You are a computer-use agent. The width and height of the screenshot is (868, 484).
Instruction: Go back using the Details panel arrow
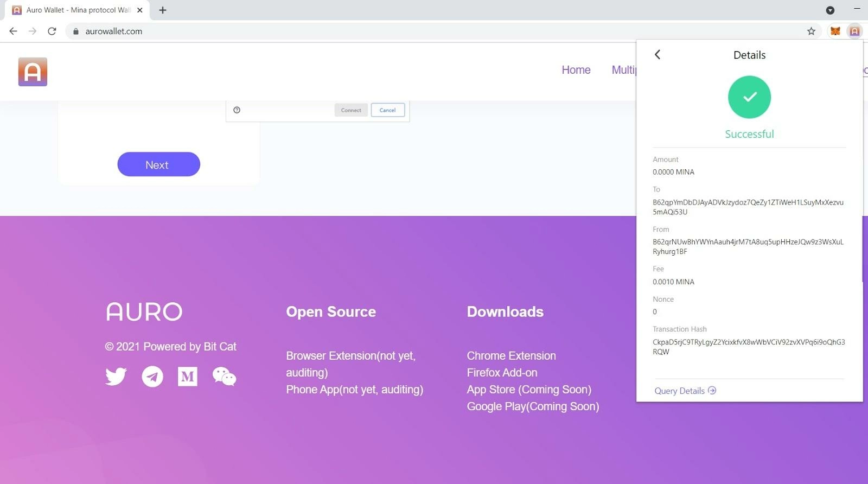[x=658, y=54]
